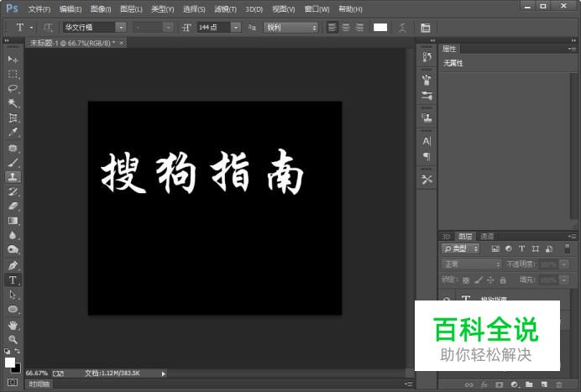This screenshot has width=581, height=392.
Task: Open the layer filter kind dropdown 类型
Action: (x=461, y=248)
